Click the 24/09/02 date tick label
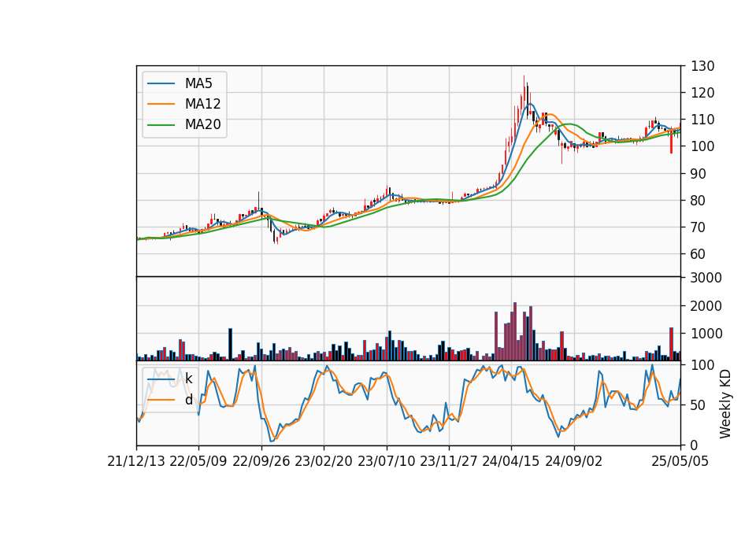Viewport: 756px width, 543px height. click(x=574, y=462)
